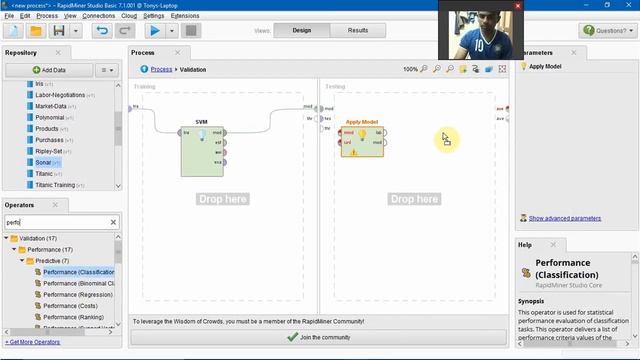Switch to the Design view
This screenshot has height=360, width=640.
pyautogui.click(x=302, y=30)
